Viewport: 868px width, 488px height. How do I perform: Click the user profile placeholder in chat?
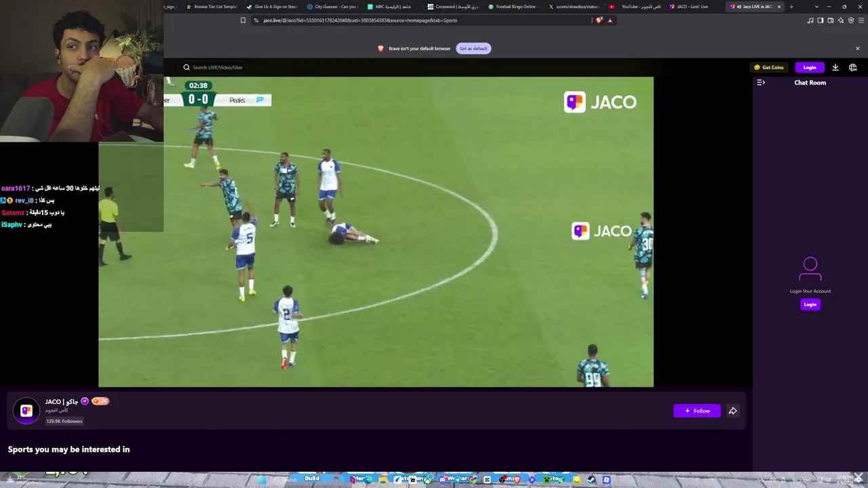point(810,268)
